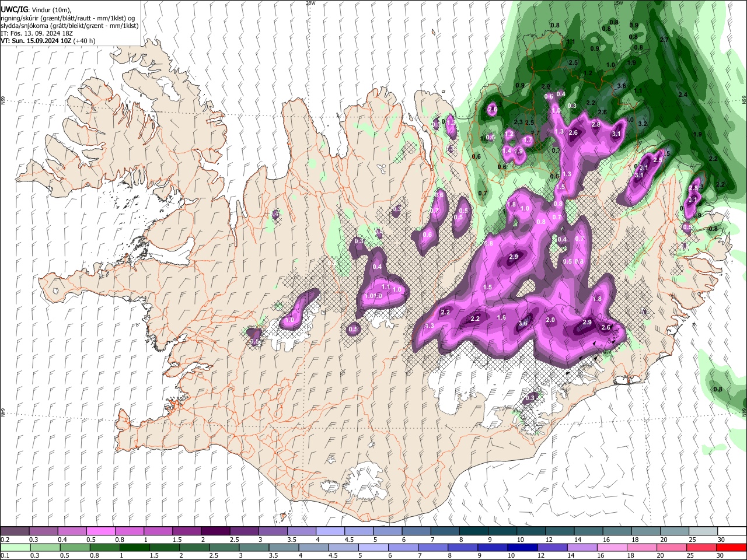
Task: Pick the medium green swatch starting at 0.5, lower scale
Action: 75,547
